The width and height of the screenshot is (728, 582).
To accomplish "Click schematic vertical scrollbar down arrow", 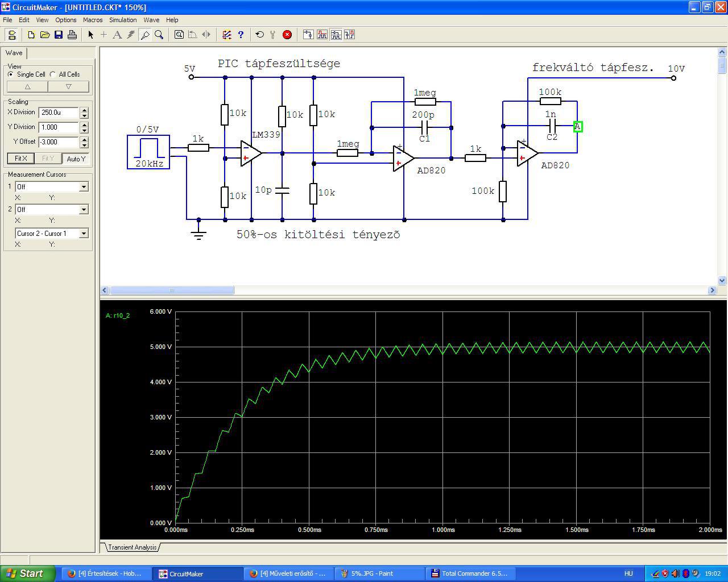I will tap(722, 280).
